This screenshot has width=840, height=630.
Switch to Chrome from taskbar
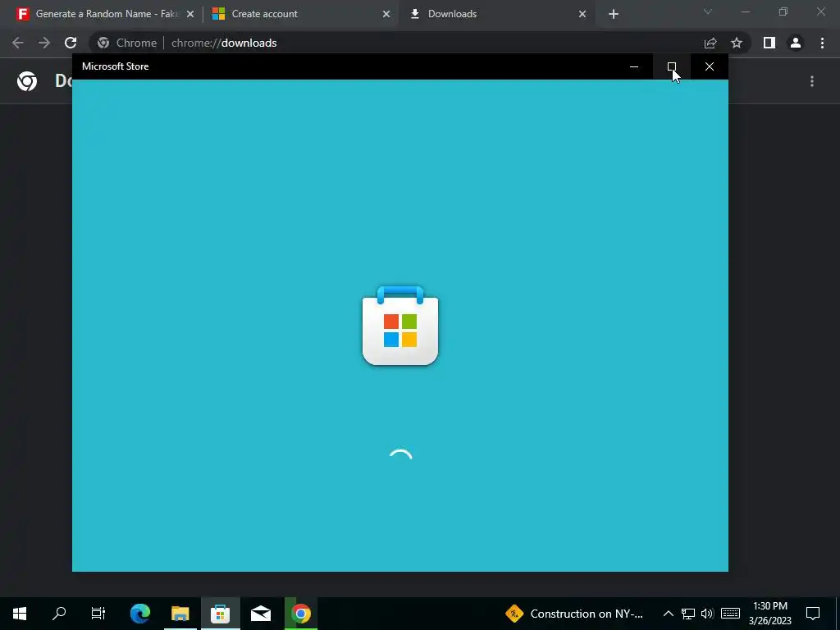(301, 614)
